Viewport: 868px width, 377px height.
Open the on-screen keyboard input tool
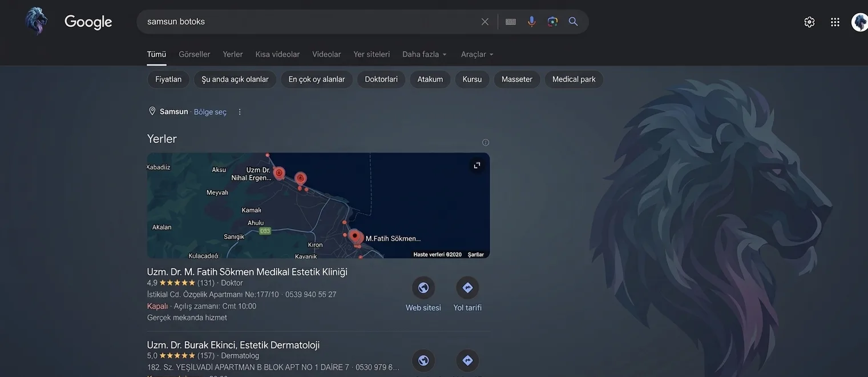(511, 22)
